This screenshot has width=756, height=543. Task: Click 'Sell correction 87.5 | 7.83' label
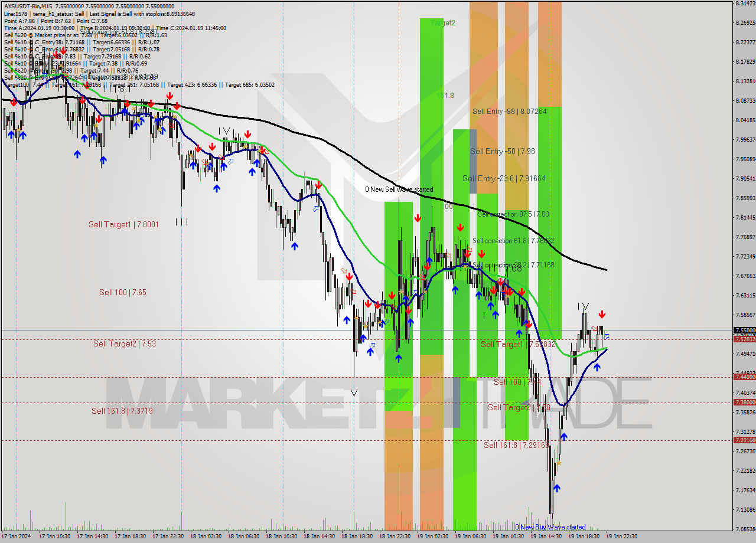point(513,214)
